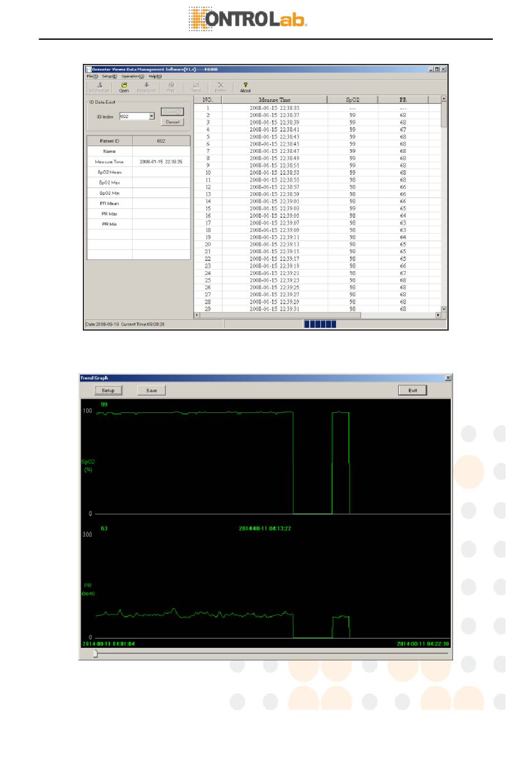Select row with time 22:38:41
Image resolution: width=532 pixels, height=759 pixels.
click(317, 129)
